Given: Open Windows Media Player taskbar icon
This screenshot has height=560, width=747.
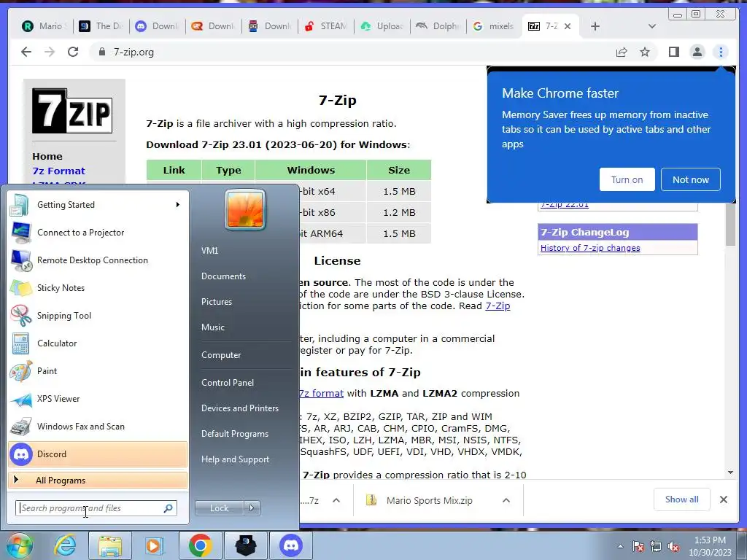Looking at the screenshot, I should click(153, 545).
